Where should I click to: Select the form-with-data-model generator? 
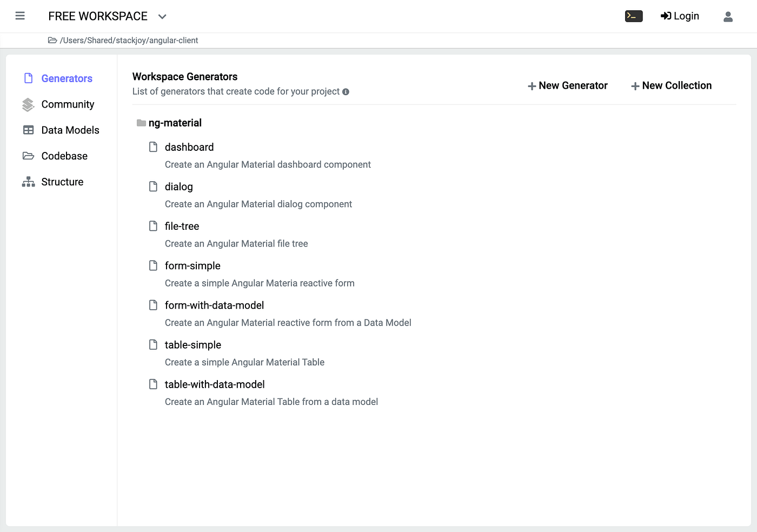coord(214,305)
